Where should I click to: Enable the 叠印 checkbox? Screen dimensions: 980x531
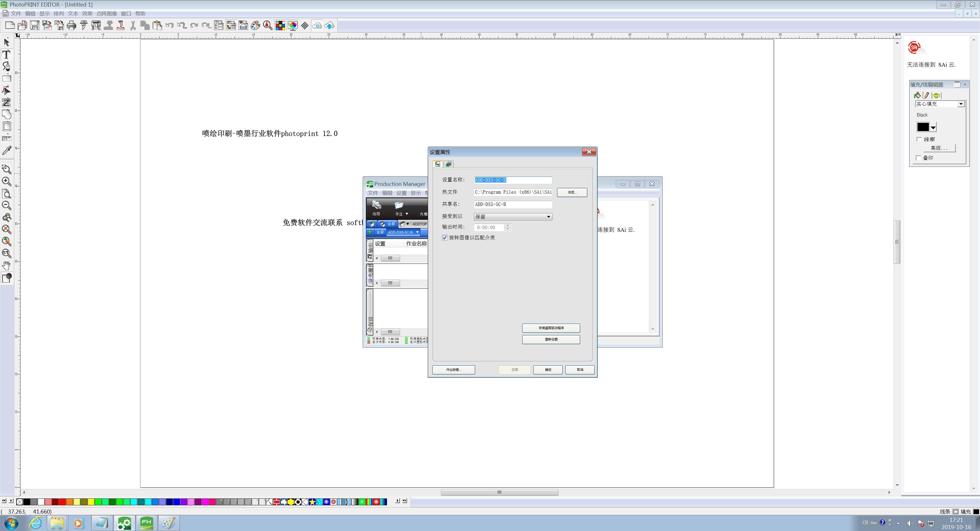[x=918, y=158]
